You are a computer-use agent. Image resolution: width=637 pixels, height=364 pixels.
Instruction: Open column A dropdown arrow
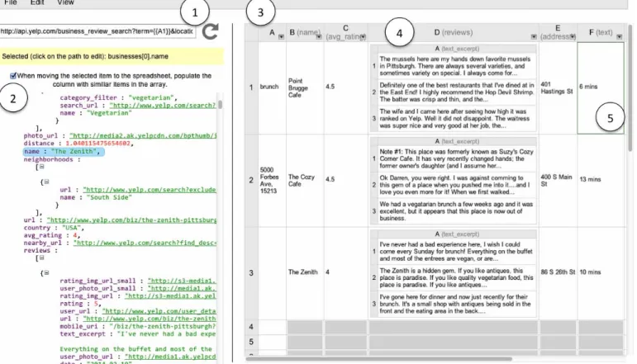point(281,37)
